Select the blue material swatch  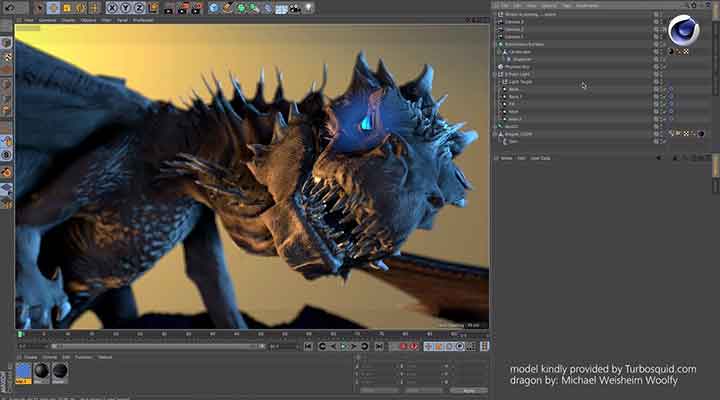[23, 373]
